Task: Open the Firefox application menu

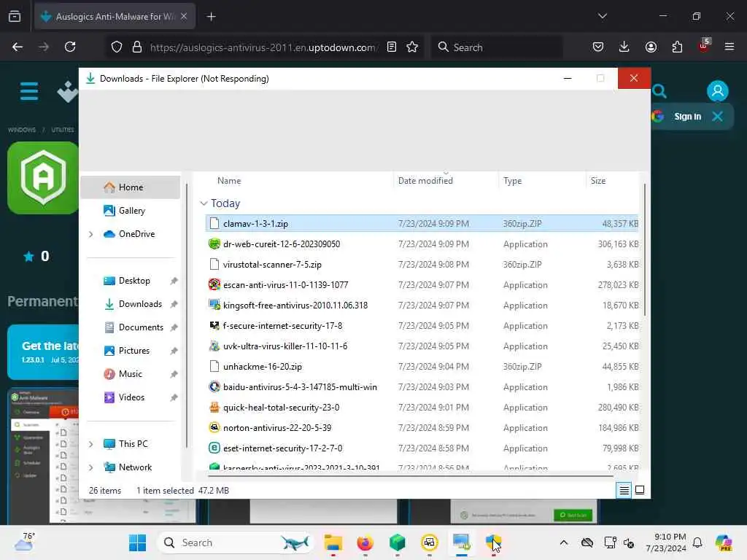Action: (729, 47)
